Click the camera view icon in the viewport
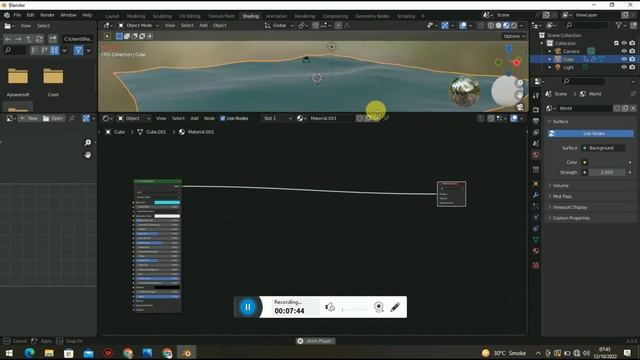The width and height of the screenshot is (640, 360). tap(520, 107)
